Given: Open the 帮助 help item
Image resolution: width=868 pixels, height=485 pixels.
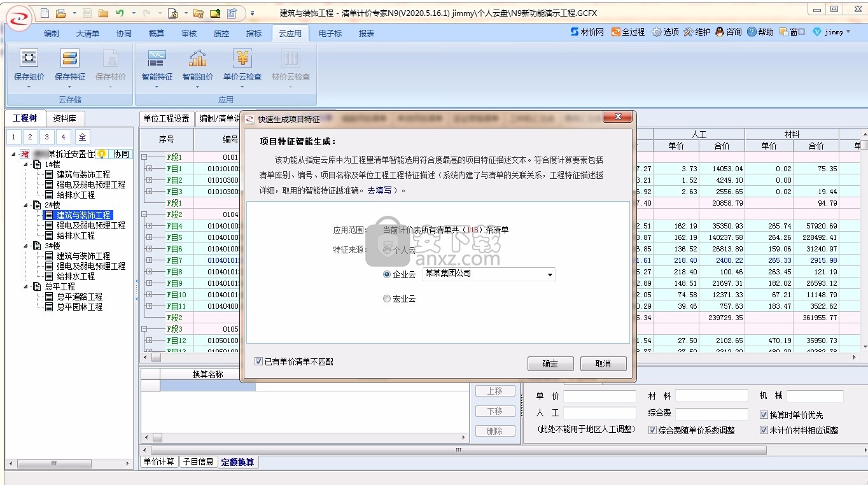Looking at the screenshot, I should [760, 32].
